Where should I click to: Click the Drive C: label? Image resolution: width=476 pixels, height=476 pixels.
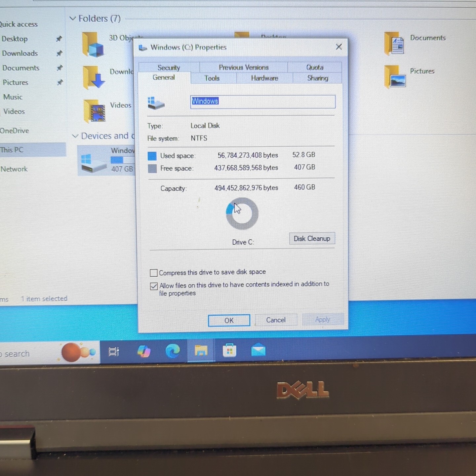243,242
